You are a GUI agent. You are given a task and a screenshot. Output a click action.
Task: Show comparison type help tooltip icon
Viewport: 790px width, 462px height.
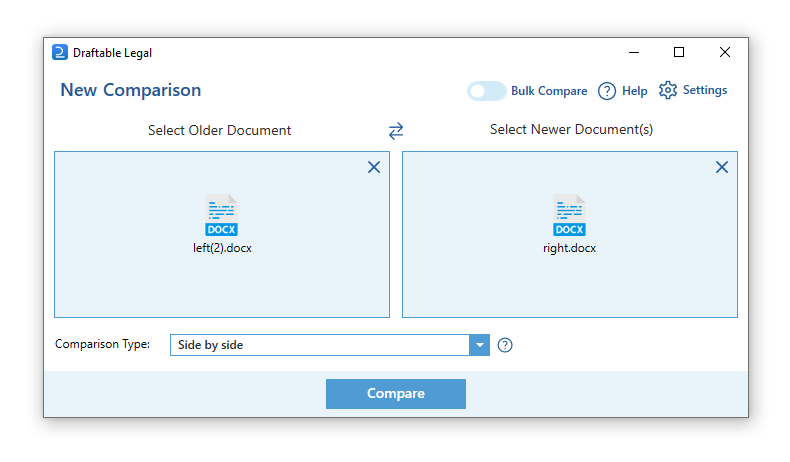click(x=505, y=345)
